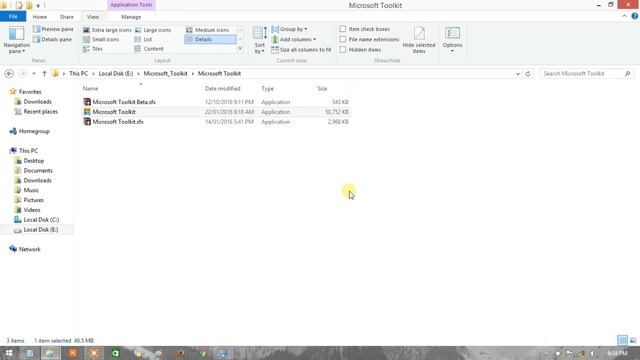The height and width of the screenshot is (360, 640).
Task: Open Recent places in sidebar
Action: tap(40, 111)
